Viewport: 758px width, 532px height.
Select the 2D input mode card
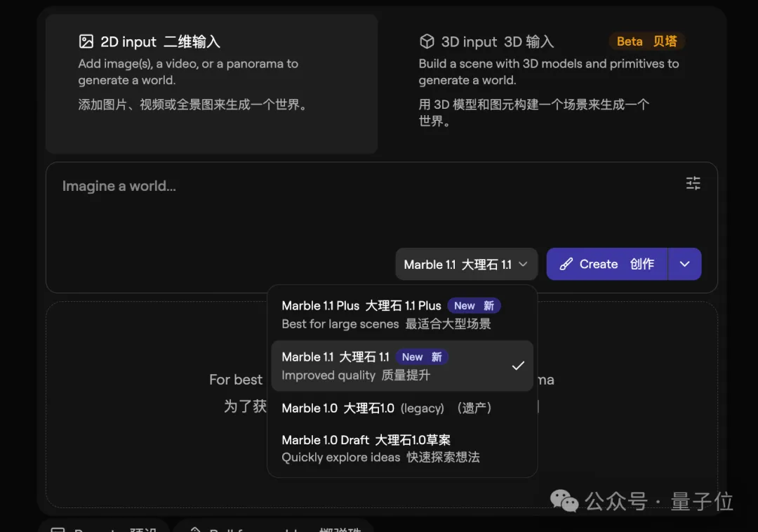coord(211,84)
